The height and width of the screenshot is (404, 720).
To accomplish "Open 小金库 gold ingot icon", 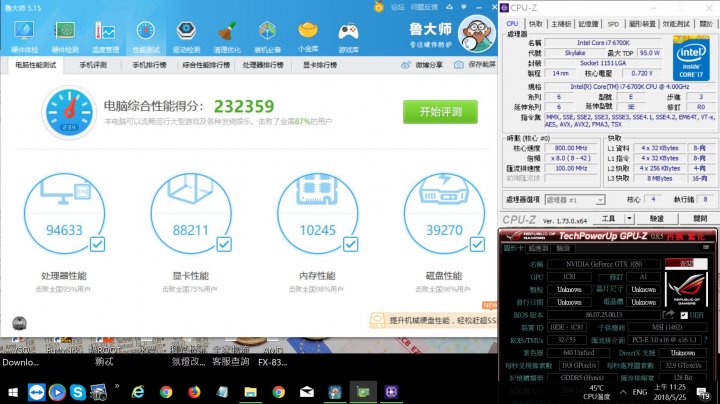I will click(x=308, y=30).
